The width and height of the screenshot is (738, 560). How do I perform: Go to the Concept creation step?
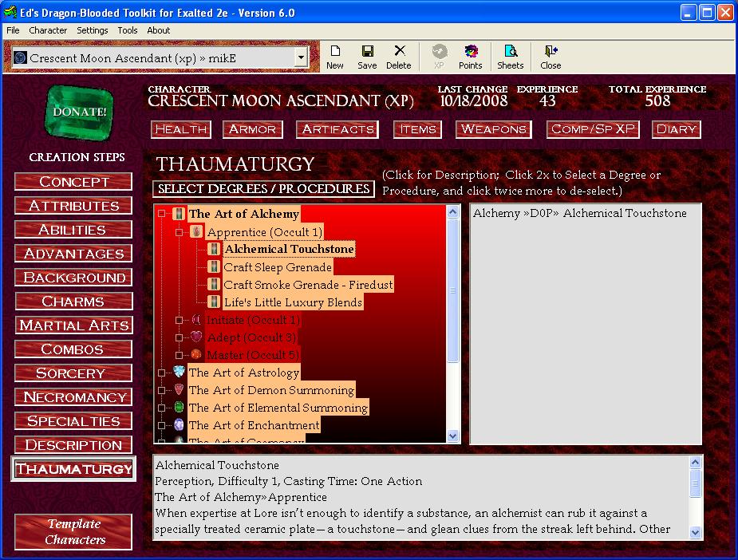pos(73,182)
